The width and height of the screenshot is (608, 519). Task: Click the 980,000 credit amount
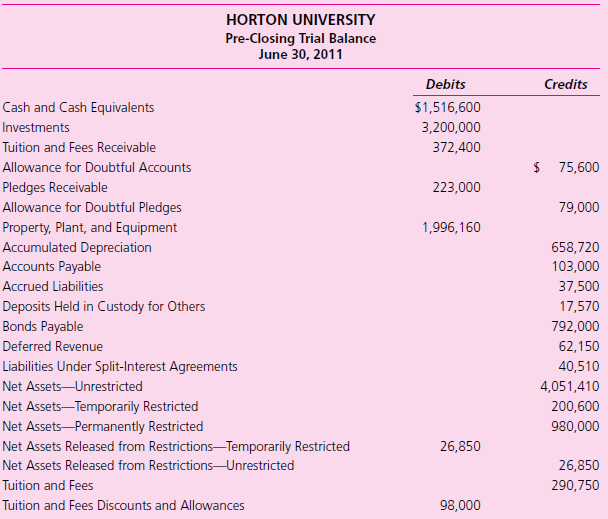point(575,427)
